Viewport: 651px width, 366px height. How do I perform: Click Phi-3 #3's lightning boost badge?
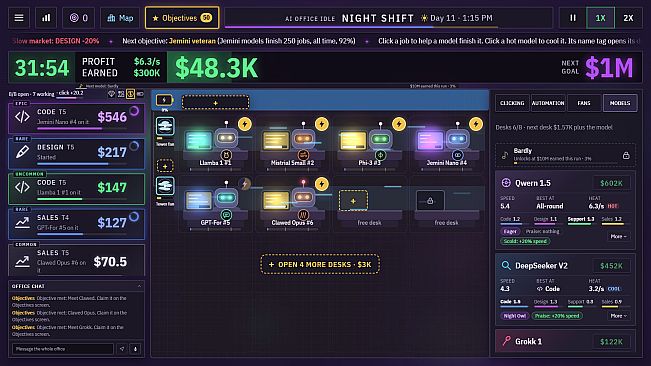tap(399, 124)
